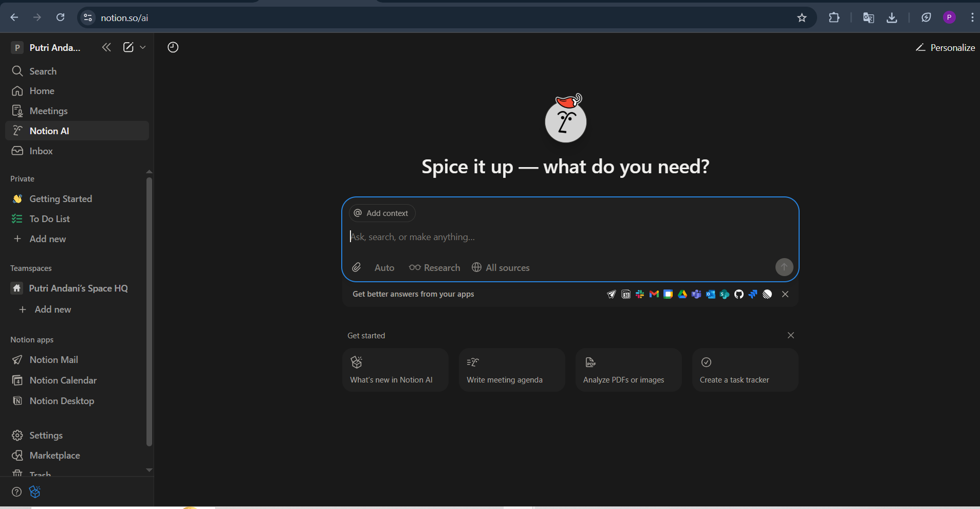
Task: Click the new page compose icon
Action: (x=128, y=47)
